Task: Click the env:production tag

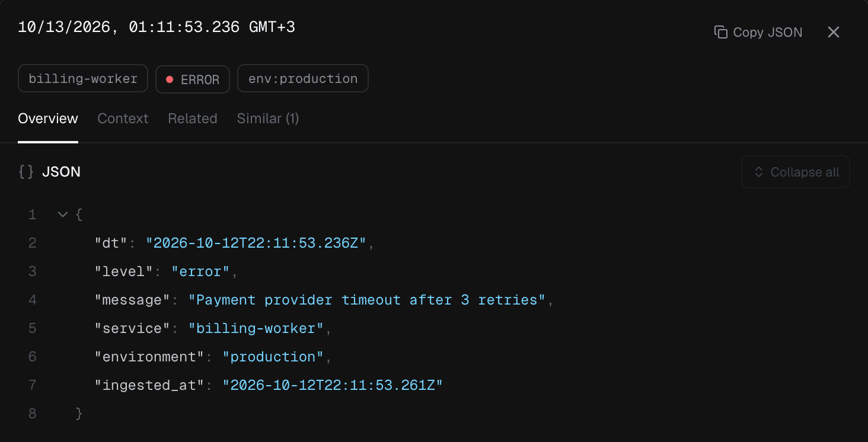Action: [x=303, y=79]
